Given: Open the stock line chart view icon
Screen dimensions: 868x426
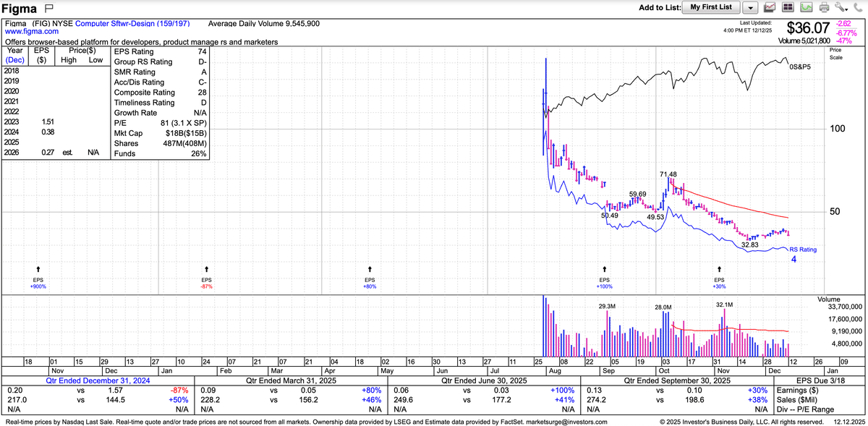Looking at the screenshot, I should pyautogui.click(x=770, y=7).
